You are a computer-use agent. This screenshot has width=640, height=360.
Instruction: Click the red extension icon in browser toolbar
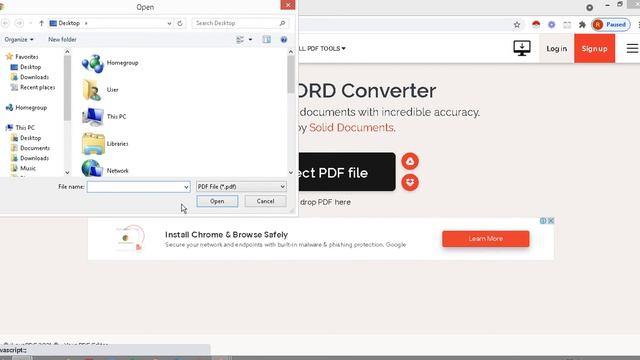click(536, 25)
